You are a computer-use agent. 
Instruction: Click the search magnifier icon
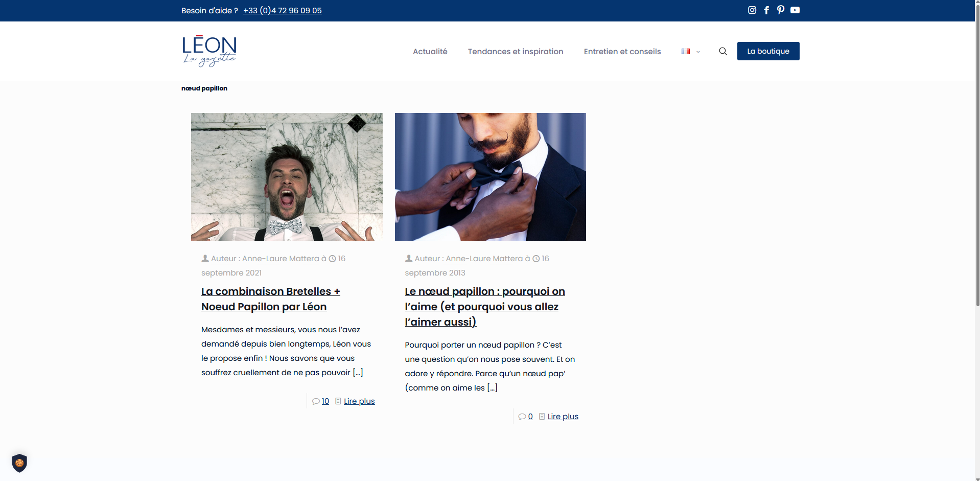click(723, 51)
